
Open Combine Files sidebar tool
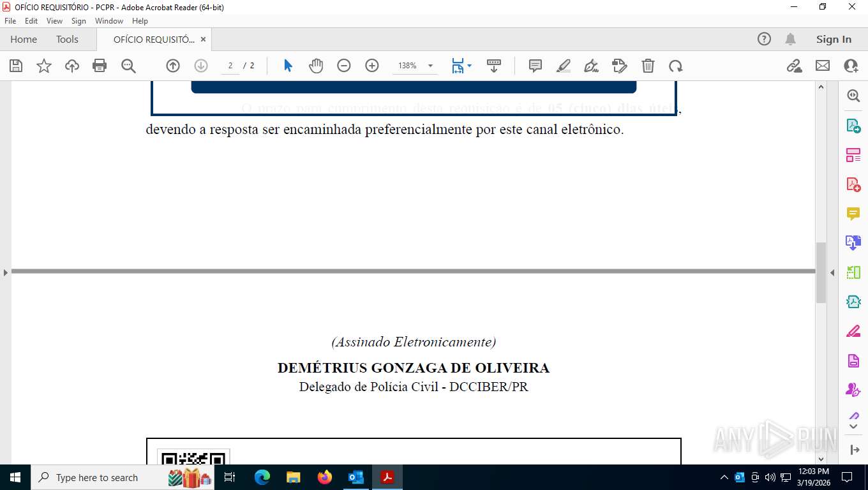point(853,243)
